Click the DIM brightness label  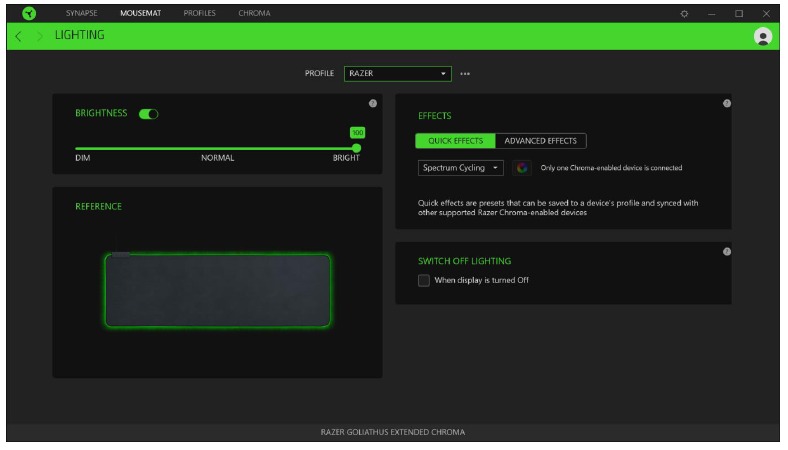[x=83, y=158]
